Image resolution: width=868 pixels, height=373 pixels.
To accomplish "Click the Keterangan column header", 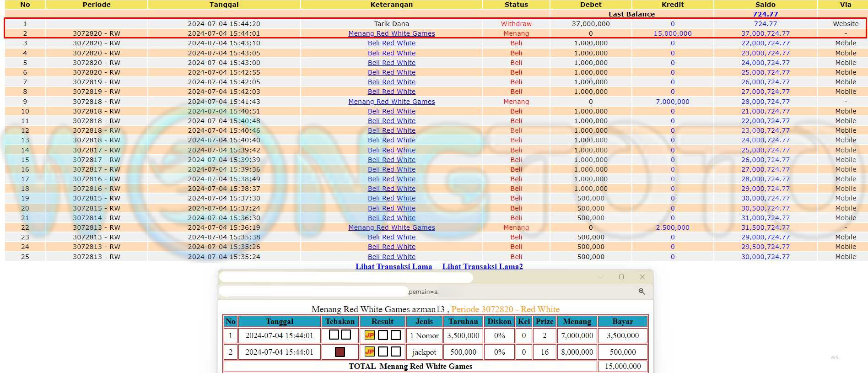I will [x=392, y=5].
